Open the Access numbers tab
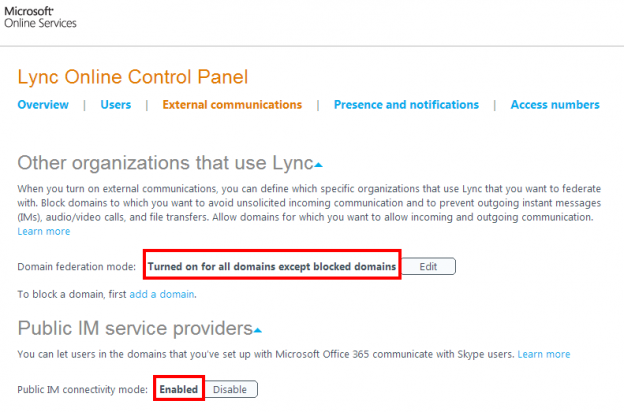This screenshot has width=624, height=412. click(554, 105)
